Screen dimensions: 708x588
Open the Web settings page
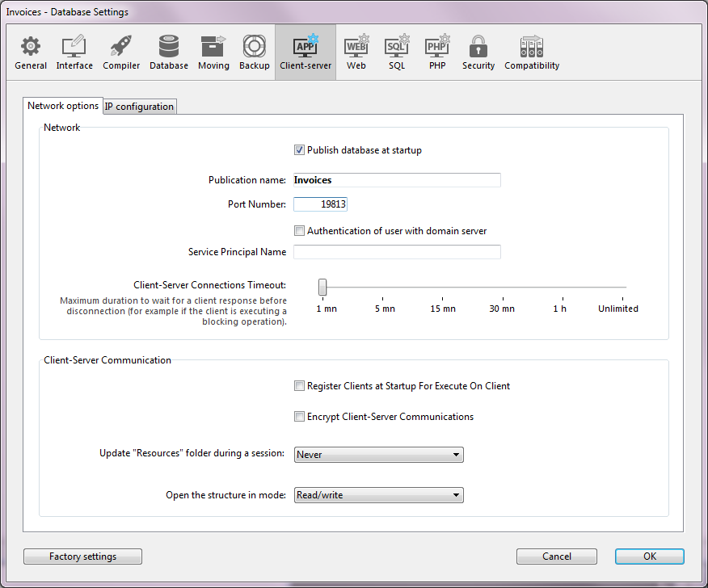356,53
